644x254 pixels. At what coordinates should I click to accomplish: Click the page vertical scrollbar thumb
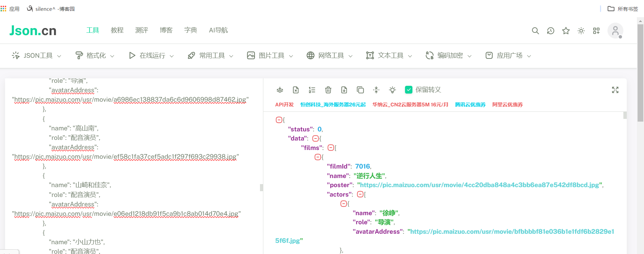coord(640,73)
